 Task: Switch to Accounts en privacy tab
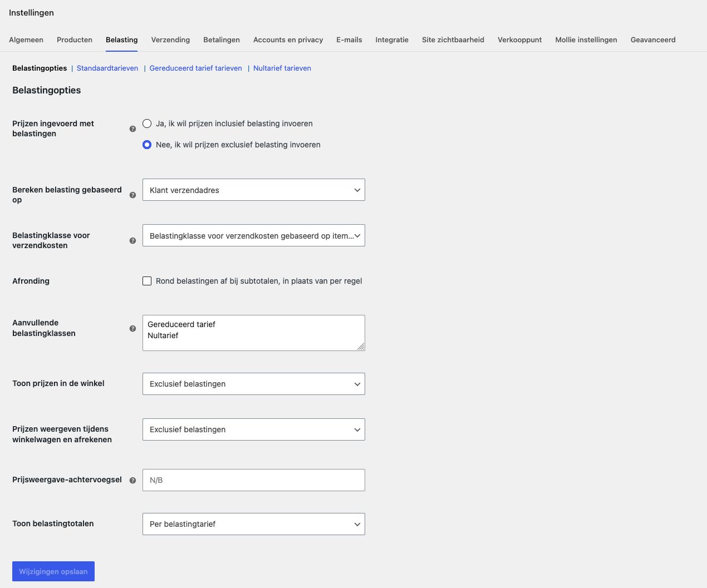pos(288,39)
